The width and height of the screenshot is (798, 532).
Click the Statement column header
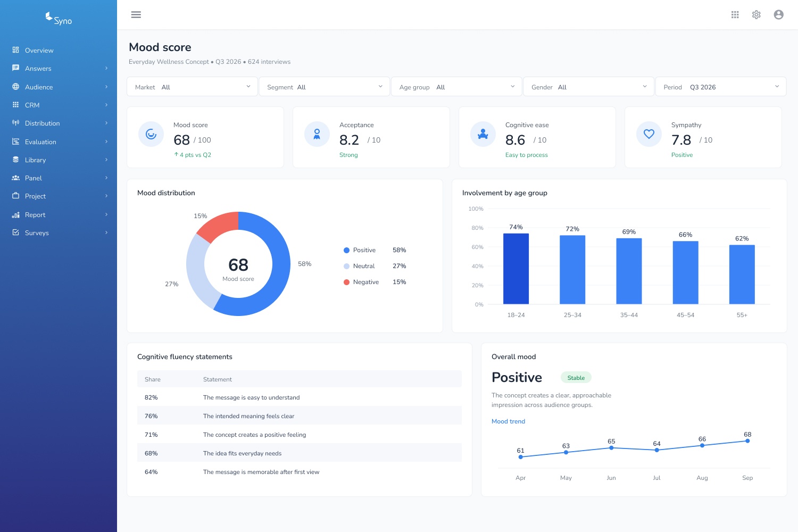[218, 379]
